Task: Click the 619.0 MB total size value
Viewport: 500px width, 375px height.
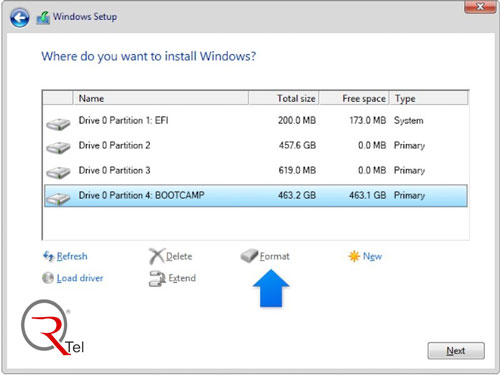Action: (297, 170)
